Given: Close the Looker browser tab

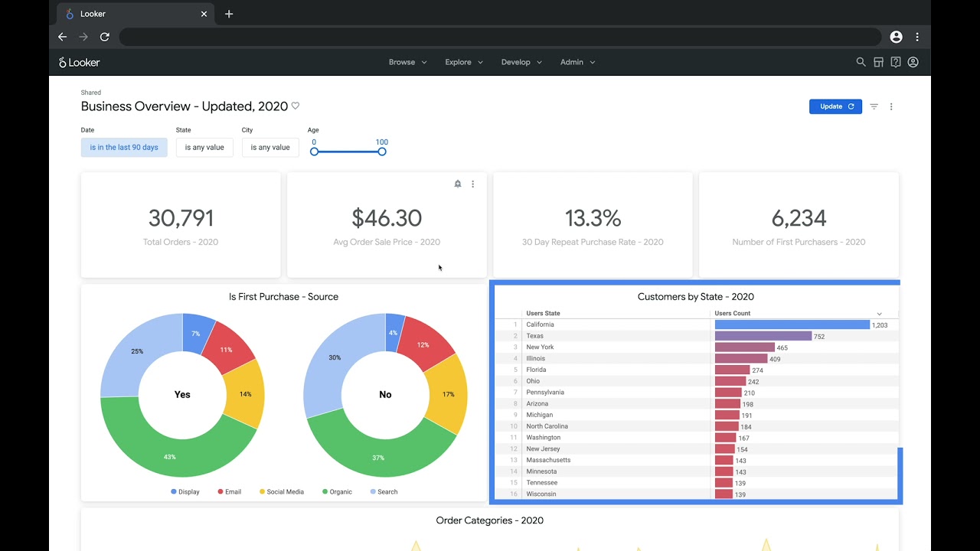Looking at the screenshot, I should click(x=204, y=14).
